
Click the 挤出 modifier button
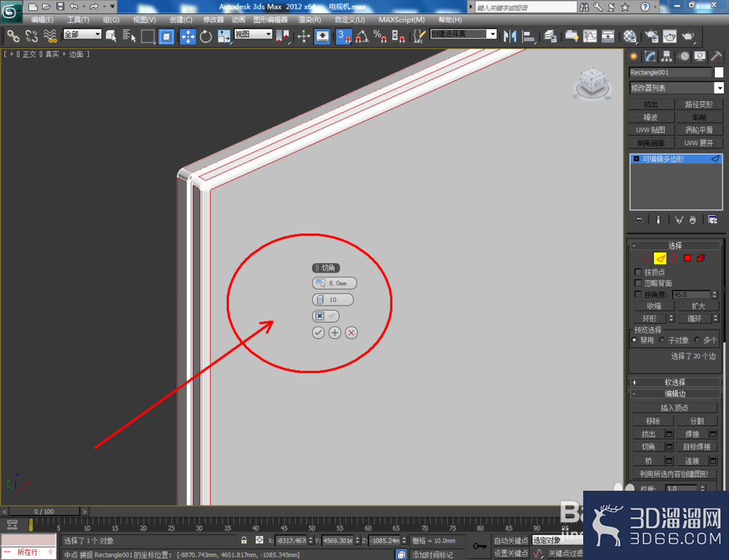tap(650, 104)
